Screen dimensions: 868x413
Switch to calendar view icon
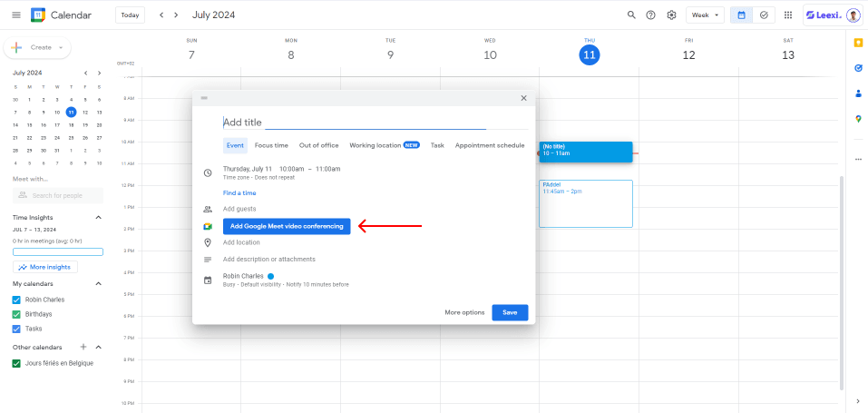point(741,15)
